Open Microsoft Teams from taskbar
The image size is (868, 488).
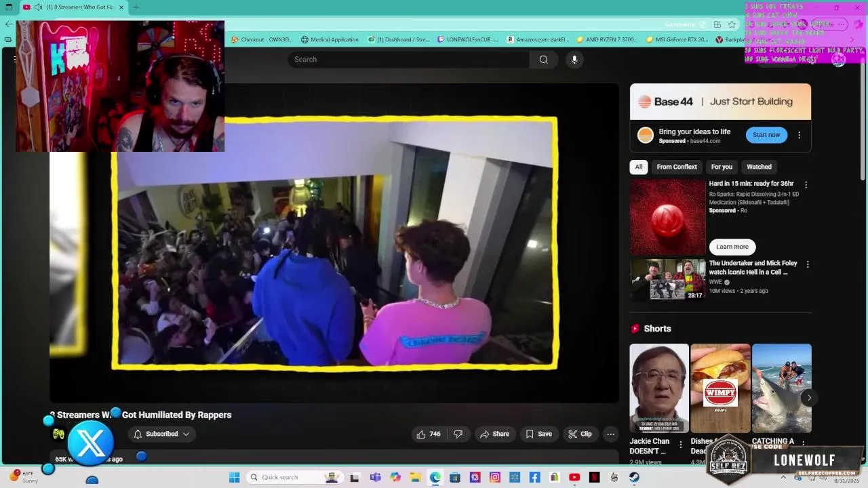coord(375,477)
